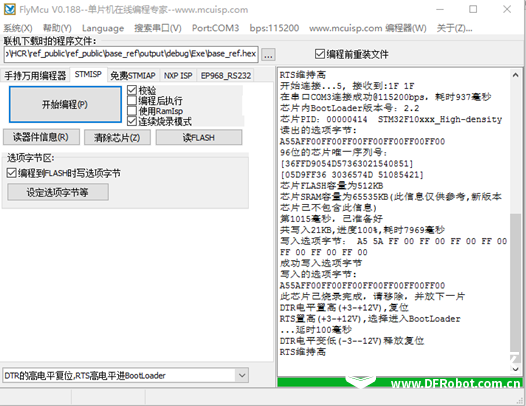Click log scrollbar up arrow

(515, 75)
